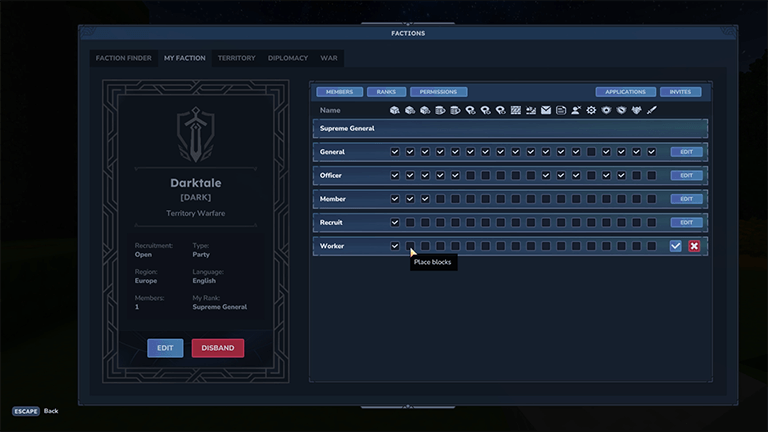This screenshot has width=768, height=432.
Task: Click the sword war permission icon
Action: pos(651,110)
